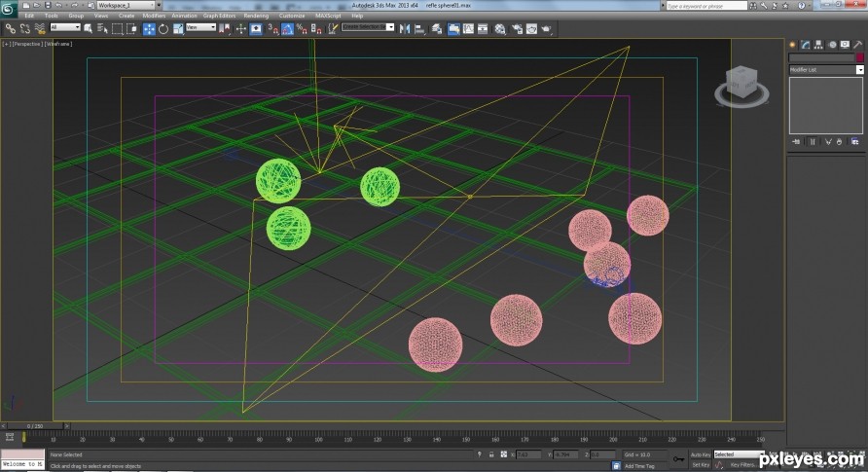This screenshot has height=472, width=868.
Task: Switch to the Hierarchy command panel tab
Action: tap(818, 45)
